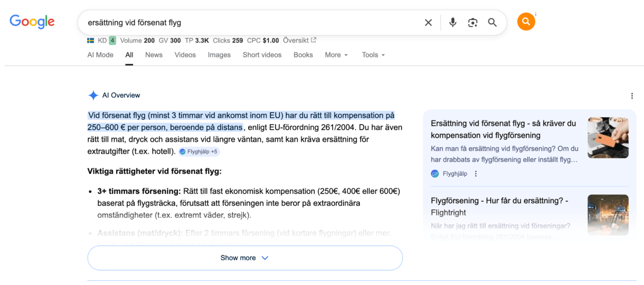Click the AI Overview sparkle icon
The width and height of the screenshot is (644, 285).
click(x=93, y=95)
